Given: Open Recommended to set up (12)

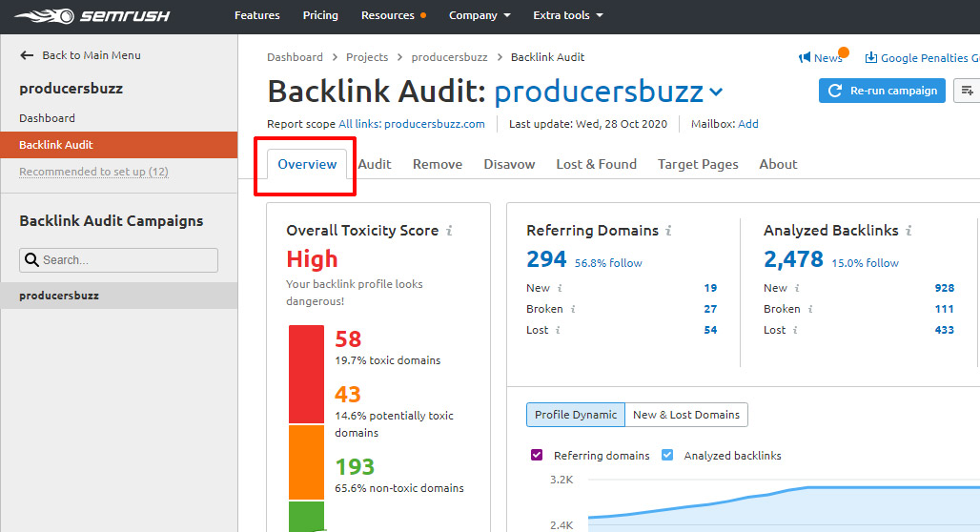Looking at the screenshot, I should tap(93, 172).
